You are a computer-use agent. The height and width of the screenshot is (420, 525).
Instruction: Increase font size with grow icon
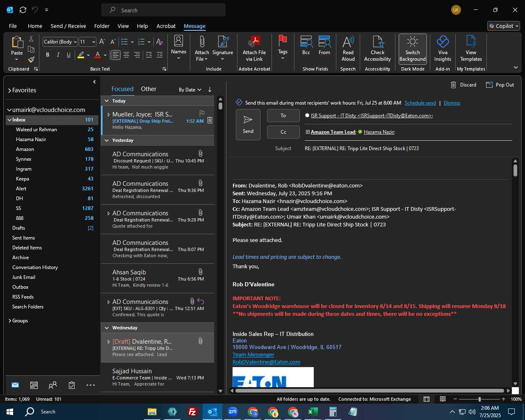(x=102, y=41)
